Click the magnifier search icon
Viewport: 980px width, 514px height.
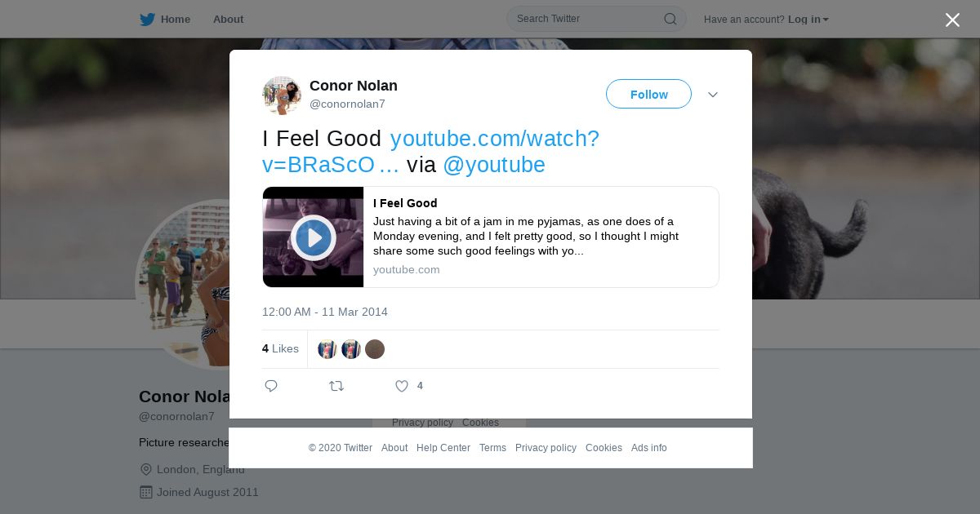(670, 19)
